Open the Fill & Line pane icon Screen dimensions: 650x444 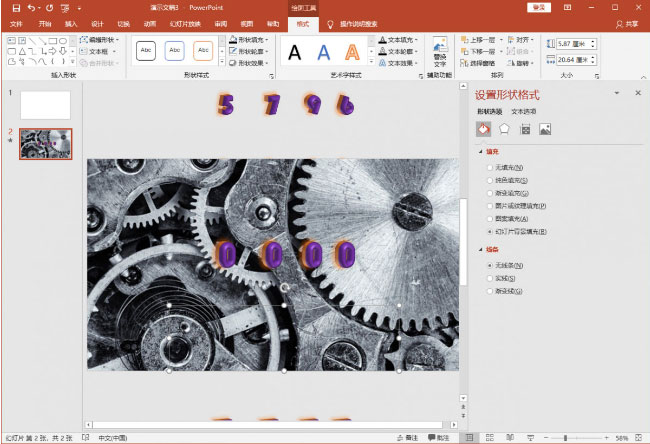tap(484, 129)
